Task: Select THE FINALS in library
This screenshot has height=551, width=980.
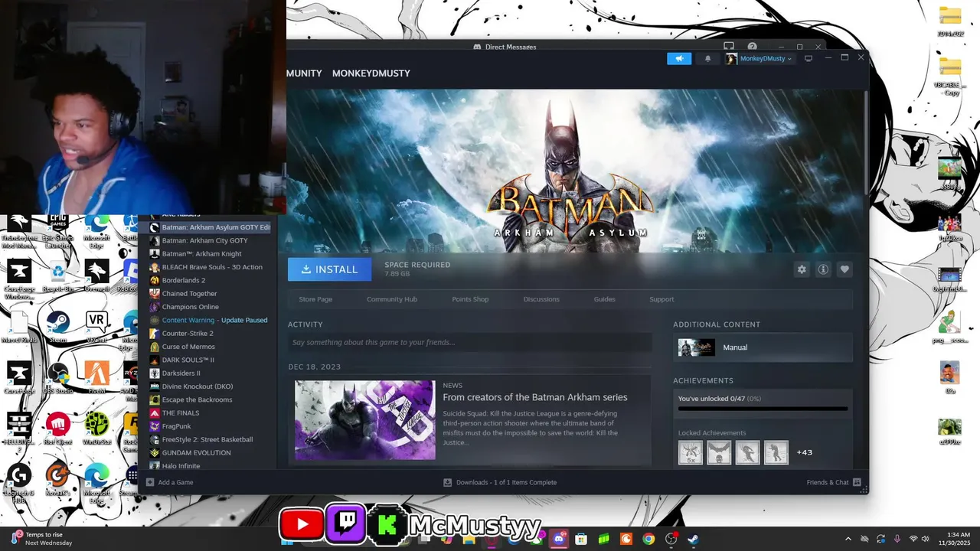Action: (x=181, y=412)
